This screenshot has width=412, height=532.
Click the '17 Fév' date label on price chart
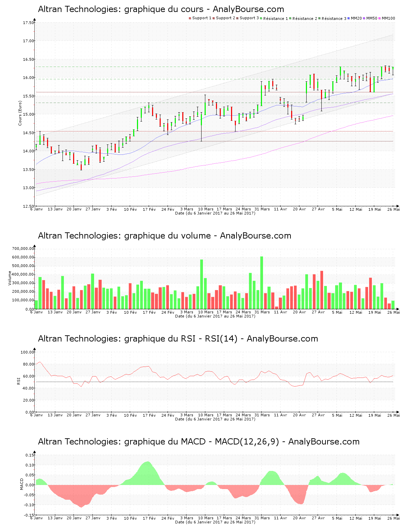point(149,209)
